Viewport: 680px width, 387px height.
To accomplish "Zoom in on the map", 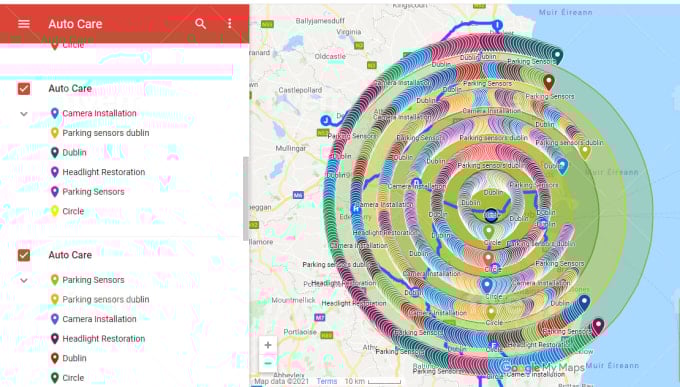I will 268,345.
